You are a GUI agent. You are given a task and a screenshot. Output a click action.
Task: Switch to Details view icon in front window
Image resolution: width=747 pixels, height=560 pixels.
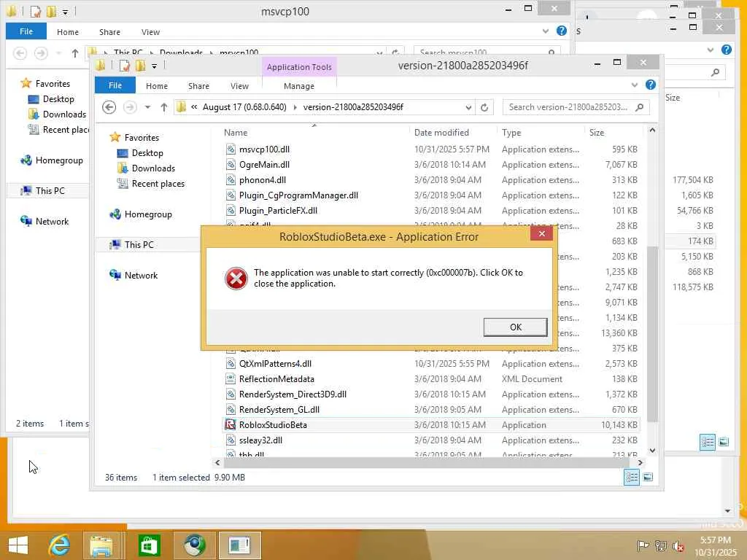pyautogui.click(x=632, y=477)
